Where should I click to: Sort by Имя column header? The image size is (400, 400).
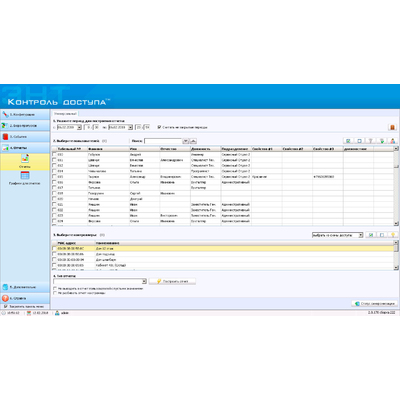tap(144, 149)
